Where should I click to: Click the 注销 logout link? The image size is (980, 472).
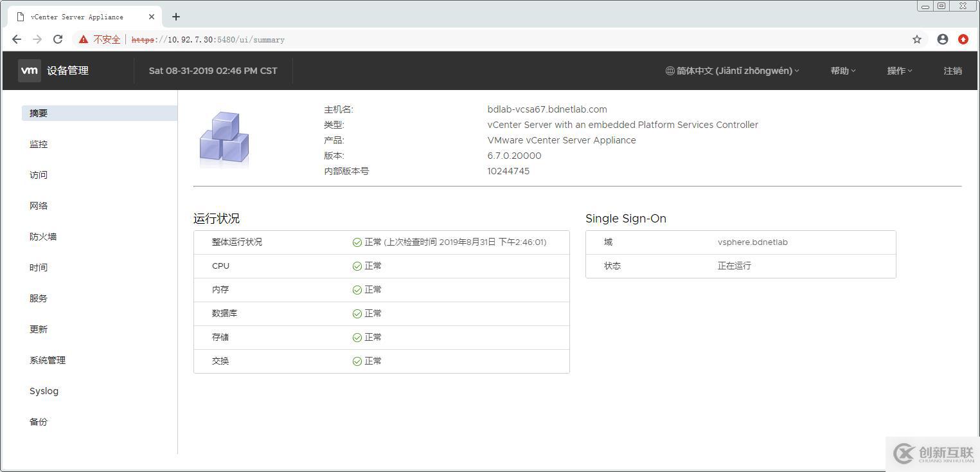click(953, 71)
